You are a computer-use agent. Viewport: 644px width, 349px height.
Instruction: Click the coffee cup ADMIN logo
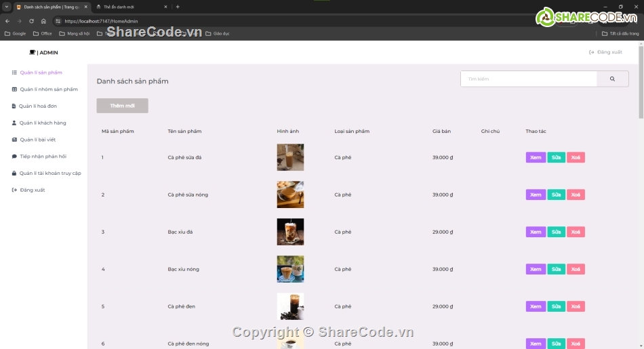point(43,52)
